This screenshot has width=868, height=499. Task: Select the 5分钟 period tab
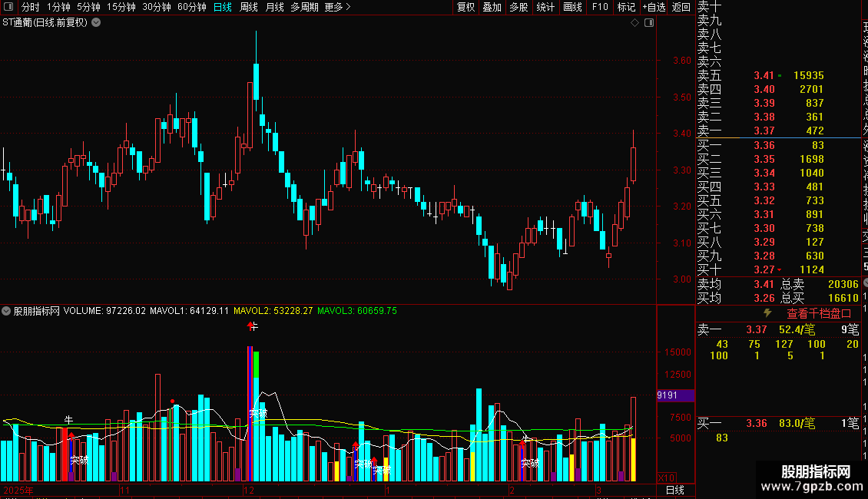(88, 7)
